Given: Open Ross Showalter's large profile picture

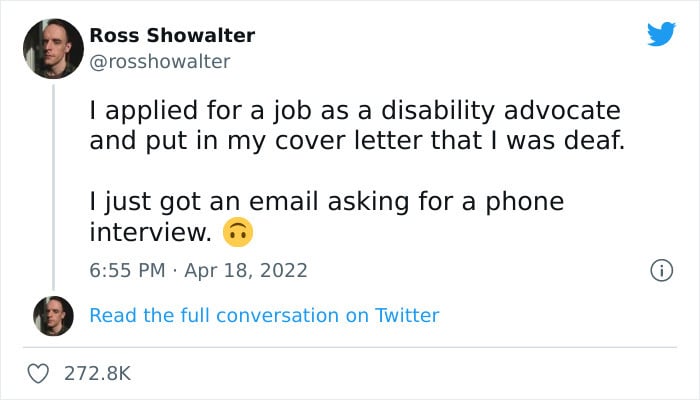Looking at the screenshot, I should click(x=53, y=49).
